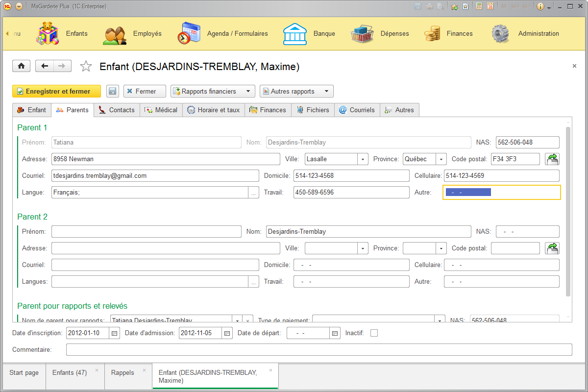Open the Courriels tab
588x392 pixels.
[357, 110]
